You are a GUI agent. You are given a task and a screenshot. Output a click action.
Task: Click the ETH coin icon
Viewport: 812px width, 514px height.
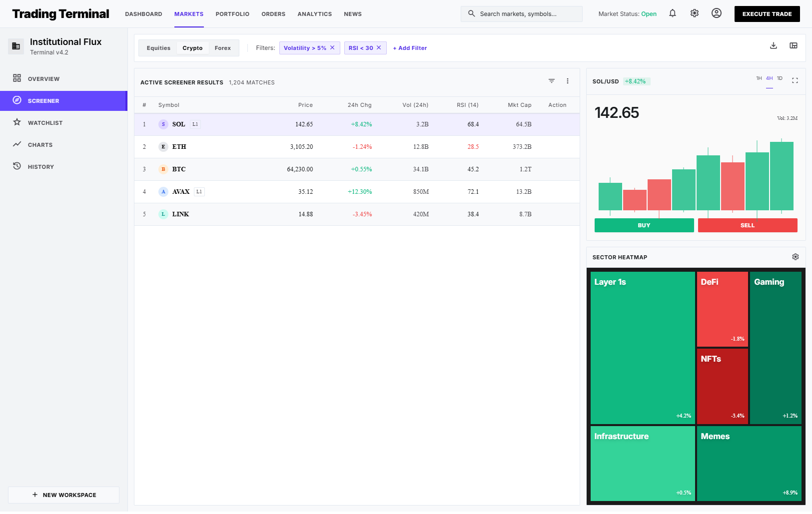[163, 147]
